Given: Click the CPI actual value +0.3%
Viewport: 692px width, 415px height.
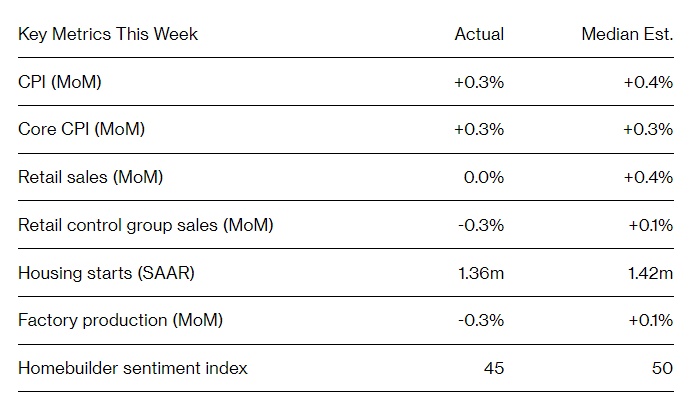Looking at the screenshot, I should tap(479, 82).
